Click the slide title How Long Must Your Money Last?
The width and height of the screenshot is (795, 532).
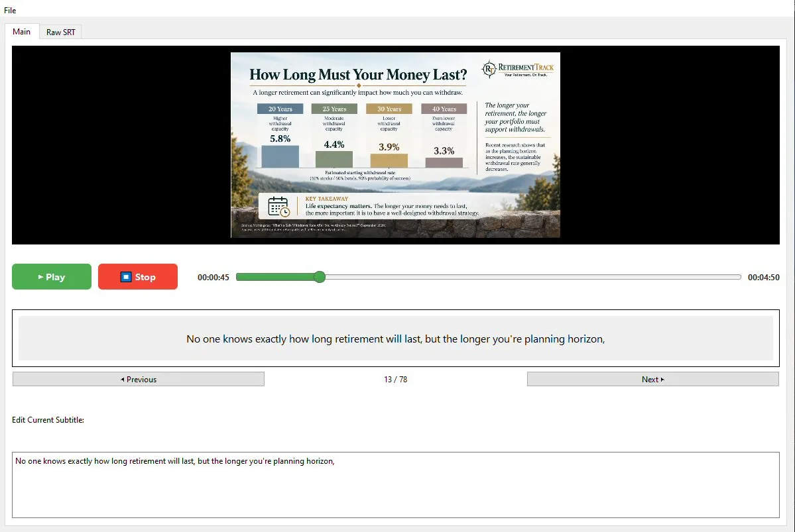coord(358,74)
